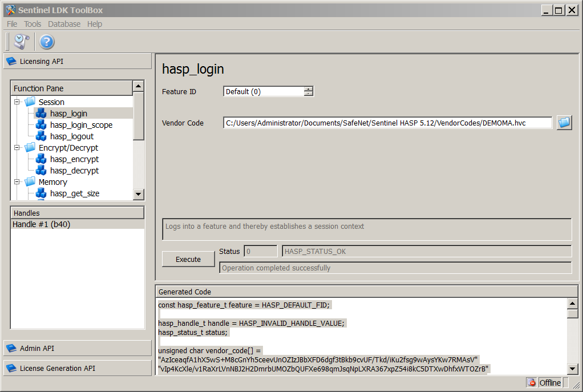Click the blue Help question-mark icon
Screen dimensions: 583x392
tap(47, 42)
